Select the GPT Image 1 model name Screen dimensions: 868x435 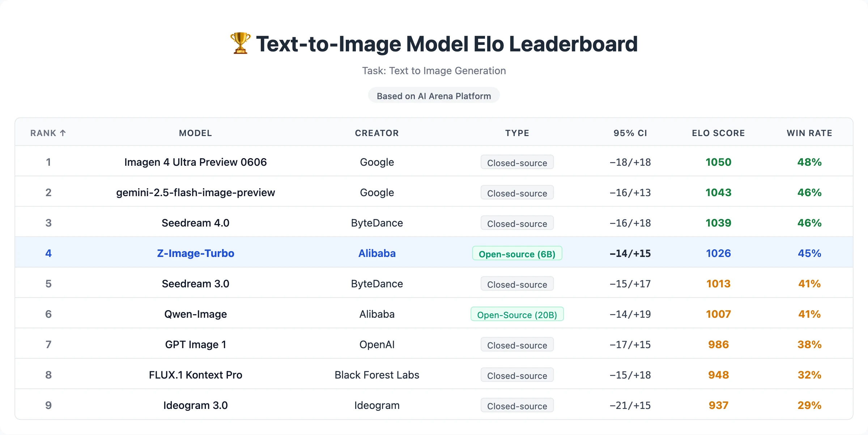195,344
